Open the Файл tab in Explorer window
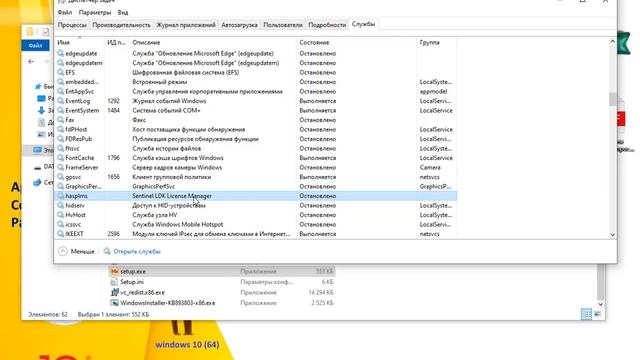The image size is (640, 360). click(36, 45)
